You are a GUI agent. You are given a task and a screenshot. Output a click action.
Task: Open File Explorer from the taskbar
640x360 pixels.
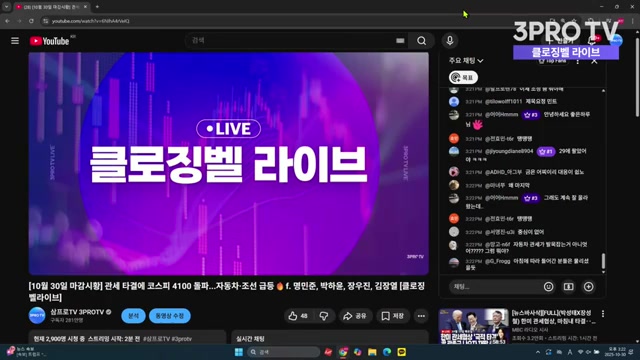pyautogui.click(x=372, y=352)
